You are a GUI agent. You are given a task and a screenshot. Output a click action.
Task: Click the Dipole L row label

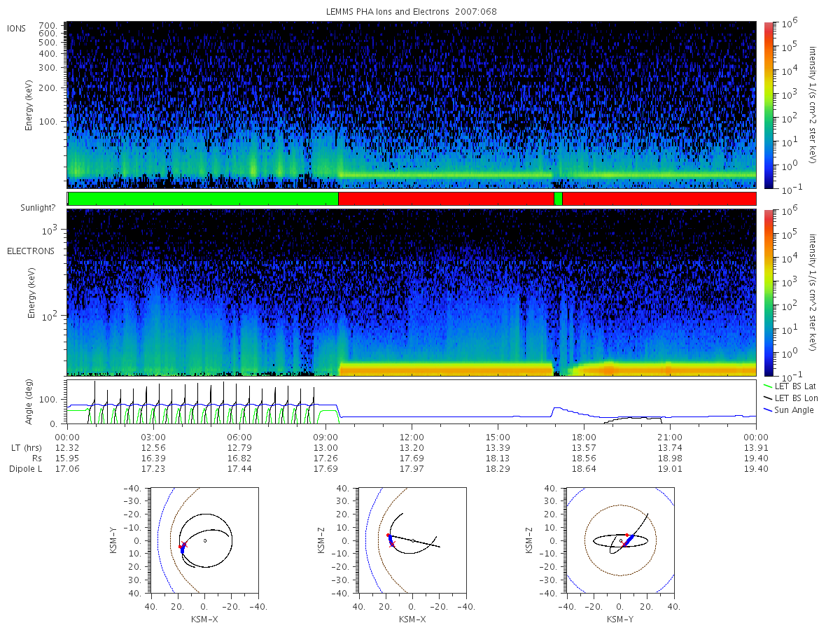coord(25,469)
